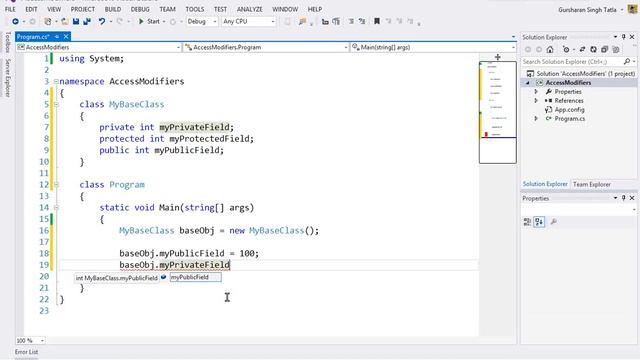Open the Any CPU platform dropdown
This screenshot has width=640, height=360.
249,21
